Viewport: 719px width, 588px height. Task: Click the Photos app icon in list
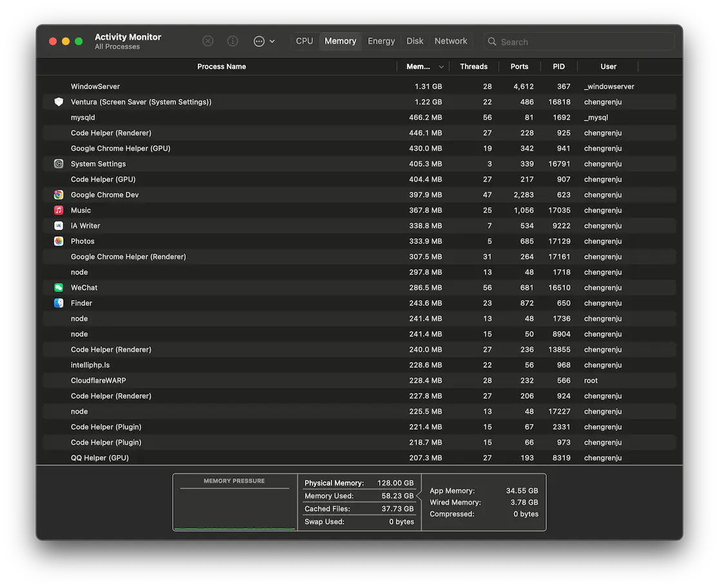[59, 241]
